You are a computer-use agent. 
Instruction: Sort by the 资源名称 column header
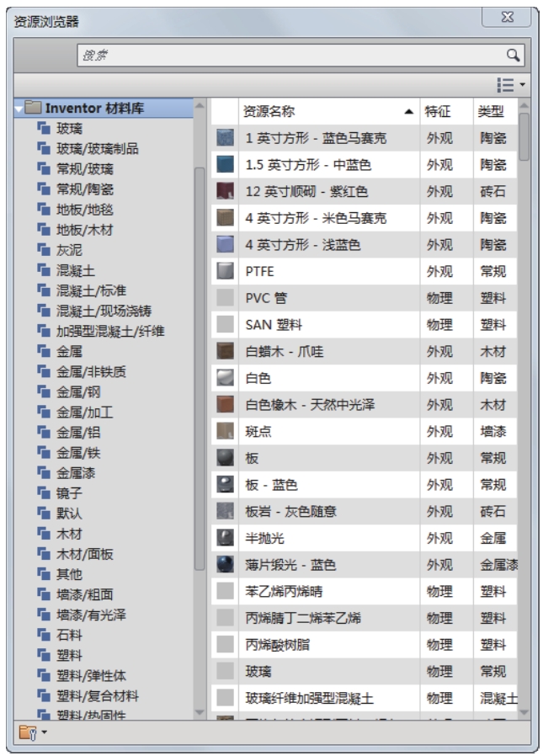point(329,111)
